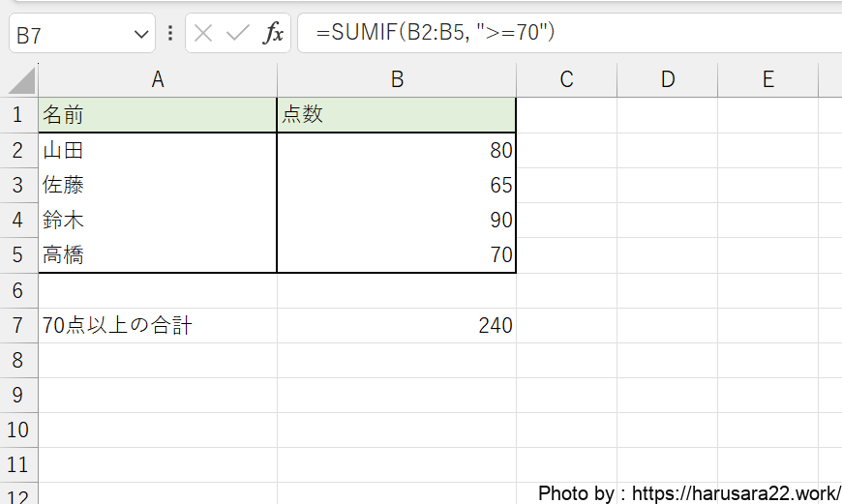This screenshot has width=842, height=504.
Task: Click the green header cell 点数
Action: point(397,115)
